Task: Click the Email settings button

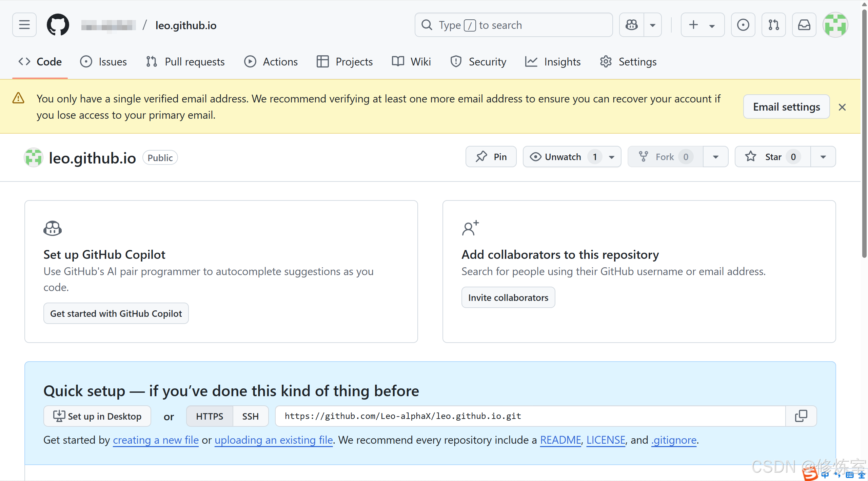Action: 786,107
